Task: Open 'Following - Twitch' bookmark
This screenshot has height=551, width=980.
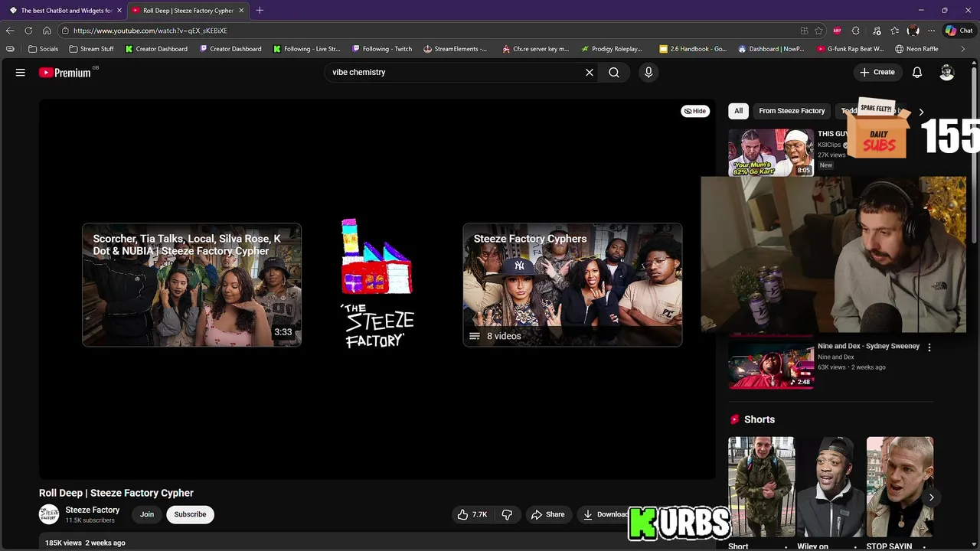Action: (x=382, y=49)
